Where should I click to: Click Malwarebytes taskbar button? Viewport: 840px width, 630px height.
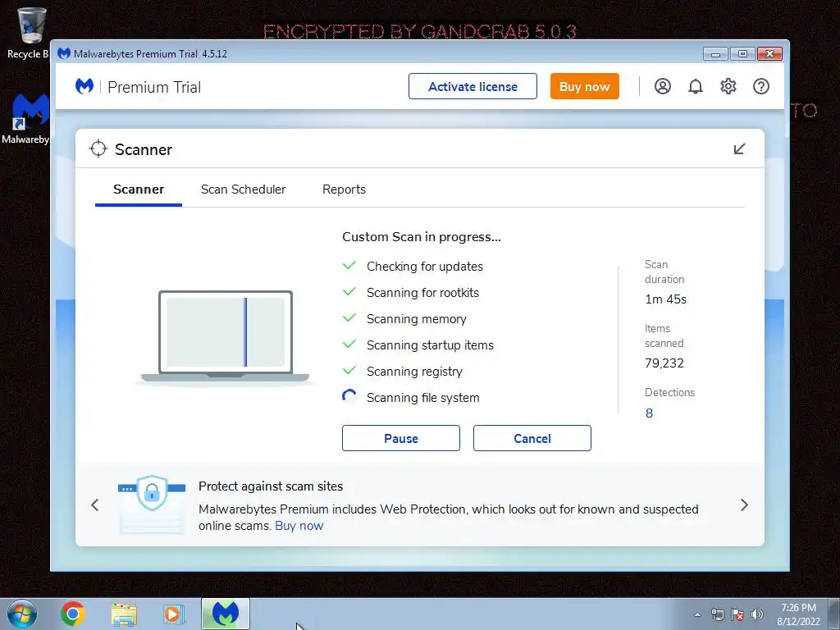226,614
